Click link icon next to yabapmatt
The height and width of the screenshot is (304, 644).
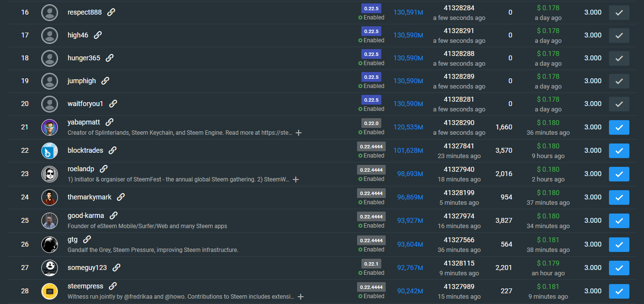click(109, 122)
